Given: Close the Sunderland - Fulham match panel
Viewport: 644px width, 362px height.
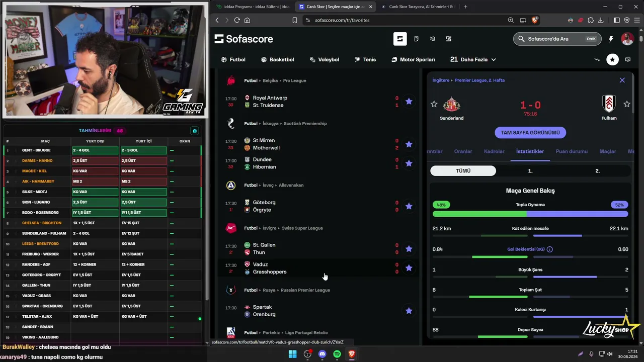Looking at the screenshot, I should click(x=622, y=80).
